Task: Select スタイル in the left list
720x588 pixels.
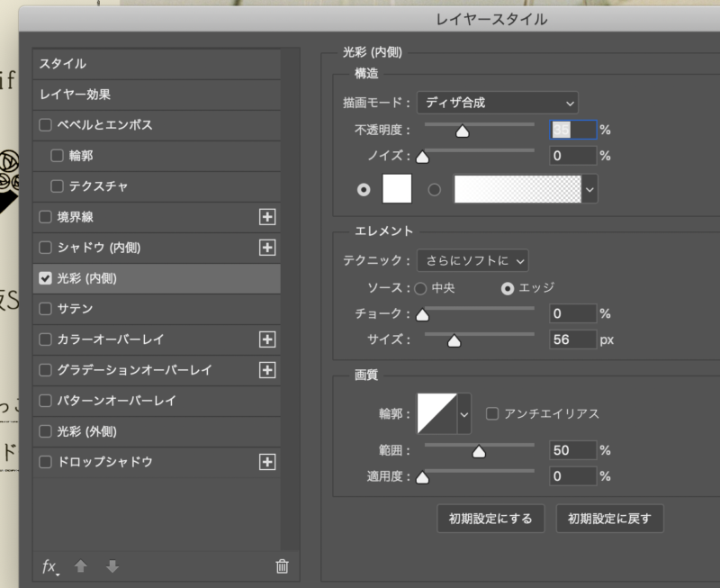Action: click(x=157, y=64)
